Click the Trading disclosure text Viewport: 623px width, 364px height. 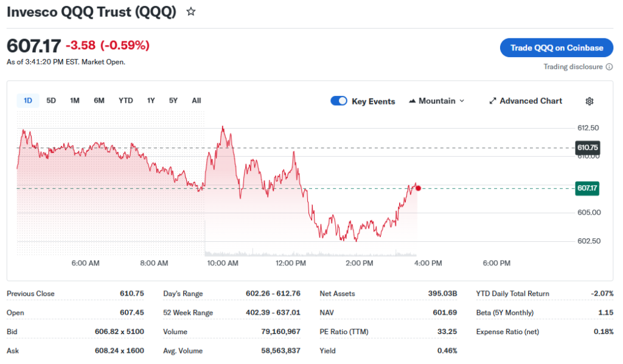coord(573,67)
